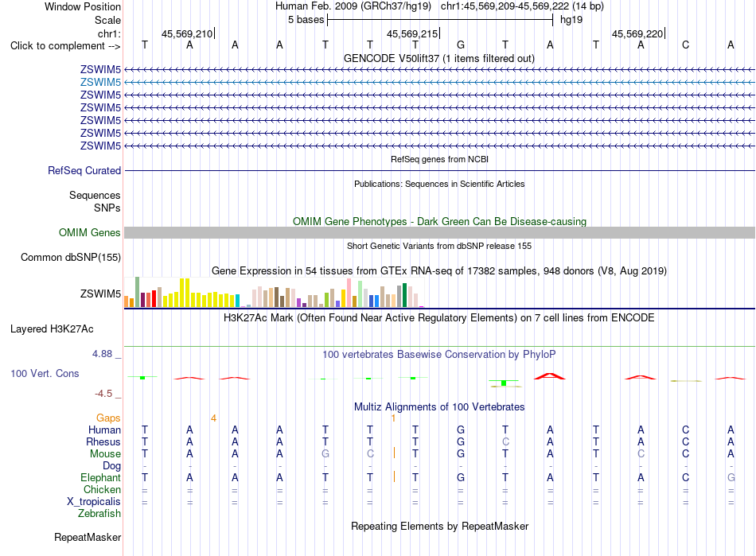Click the hg19 label beside the scale bar
The height and width of the screenshot is (556, 756).
coord(571,20)
